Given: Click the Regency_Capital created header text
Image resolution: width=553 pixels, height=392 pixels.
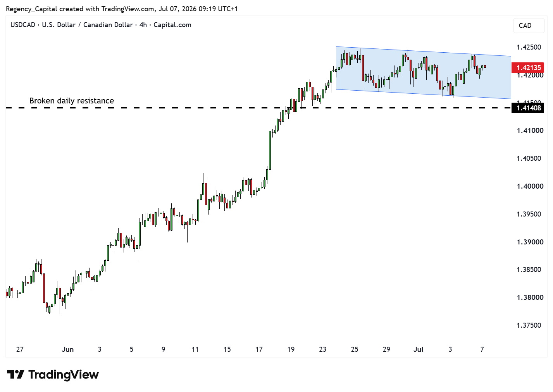Looking at the screenshot, I should tap(122, 9).
